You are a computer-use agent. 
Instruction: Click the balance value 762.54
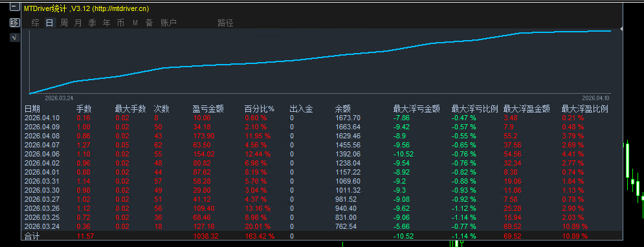[x=346, y=226]
